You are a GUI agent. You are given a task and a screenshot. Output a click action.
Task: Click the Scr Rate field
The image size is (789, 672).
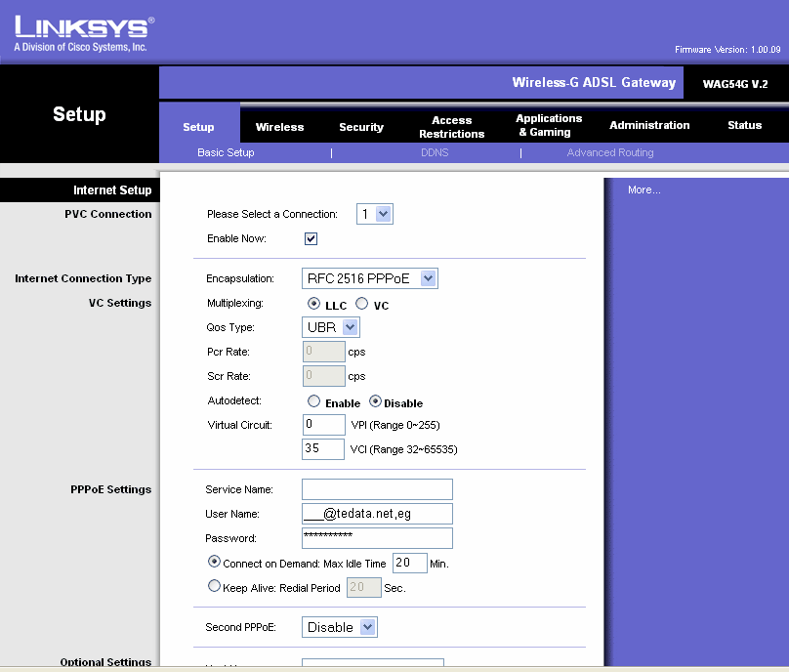pyautogui.click(x=324, y=376)
